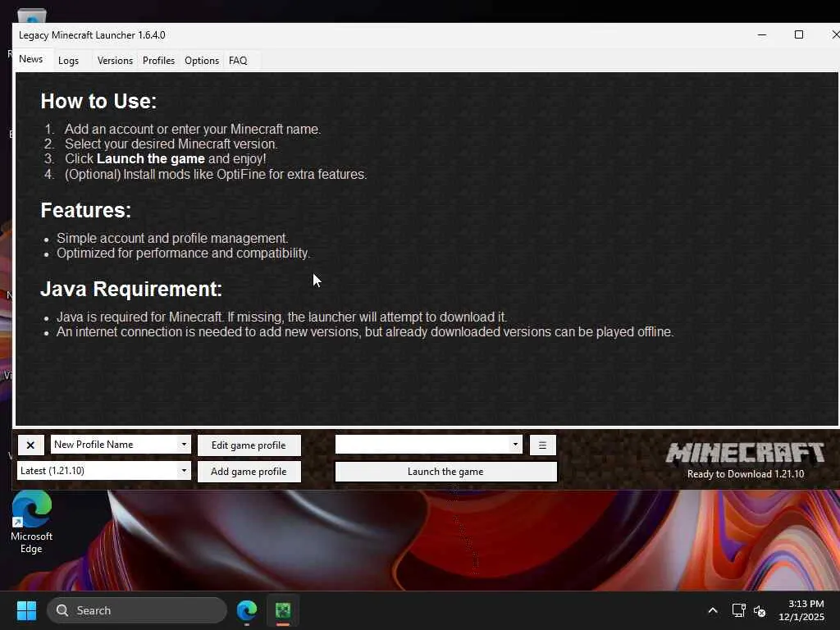Open the clock showing 3:13 PM

tap(801, 610)
